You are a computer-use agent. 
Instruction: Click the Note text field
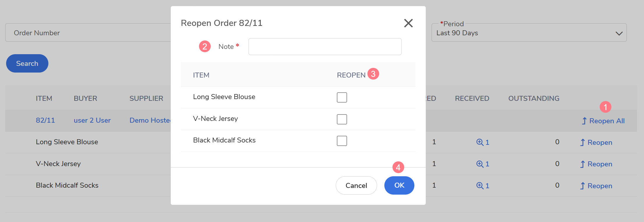pyautogui.click(x=325, y=47)
